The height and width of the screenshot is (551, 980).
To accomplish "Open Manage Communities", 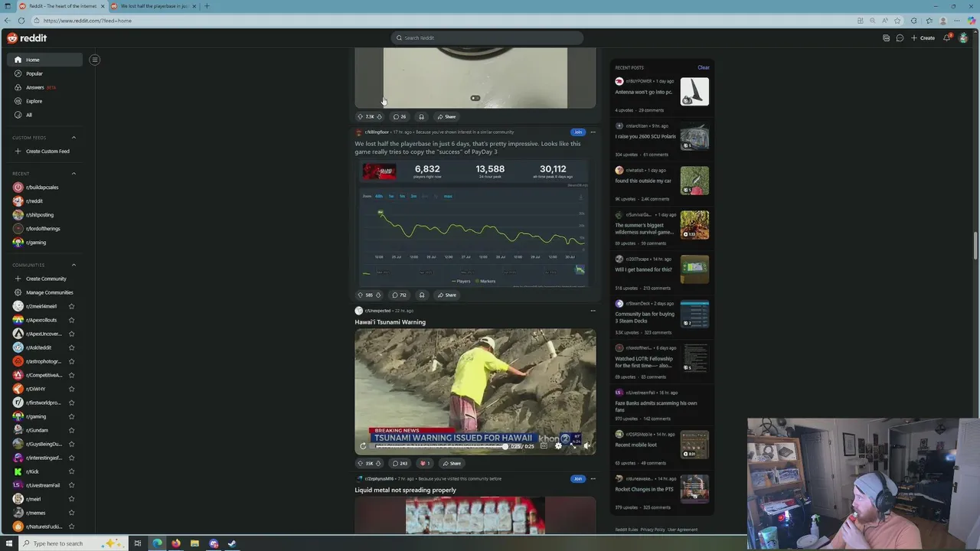I will (x=44, y=292).
